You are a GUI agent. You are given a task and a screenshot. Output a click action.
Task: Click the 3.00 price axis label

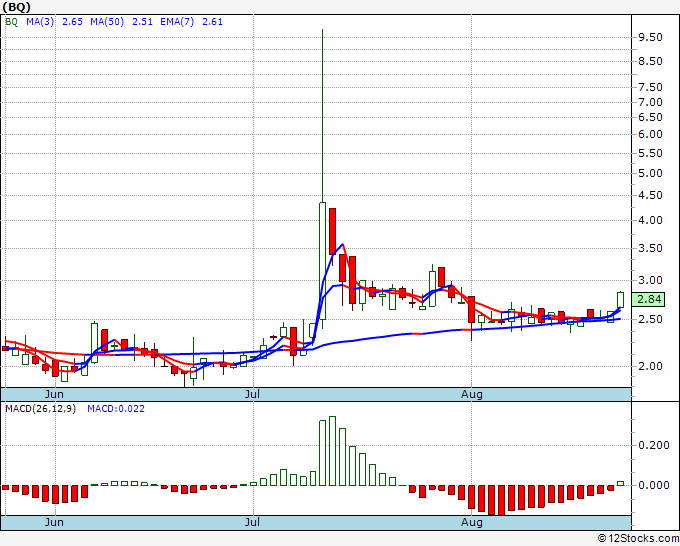(651, 281)
